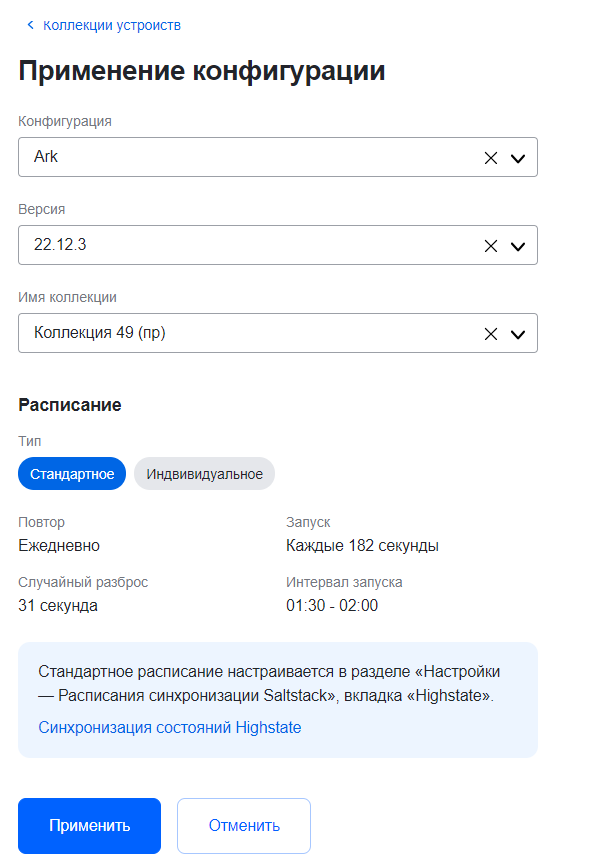
Task: Click the chevron icon in the Конфигурация field
Action: pyautogui.click(x=518, y=157)
